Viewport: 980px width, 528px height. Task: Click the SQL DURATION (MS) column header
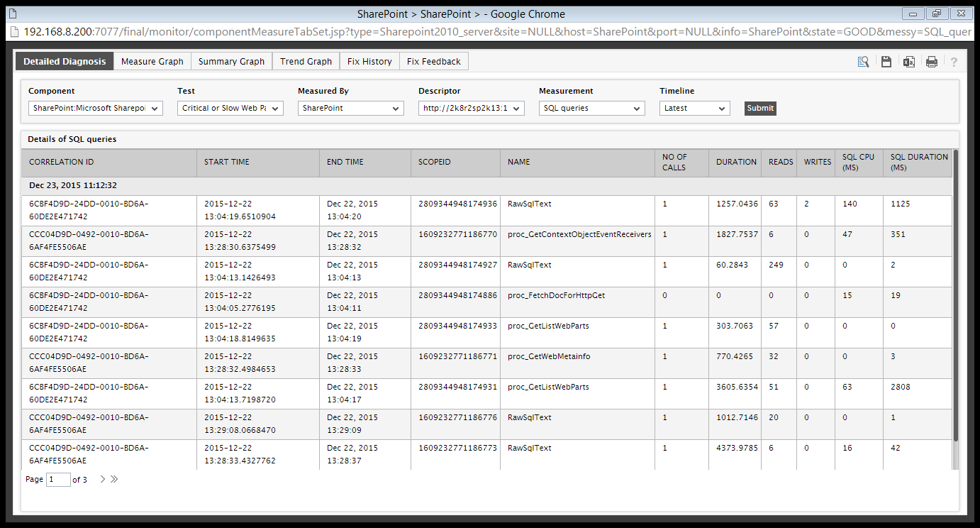918,163
